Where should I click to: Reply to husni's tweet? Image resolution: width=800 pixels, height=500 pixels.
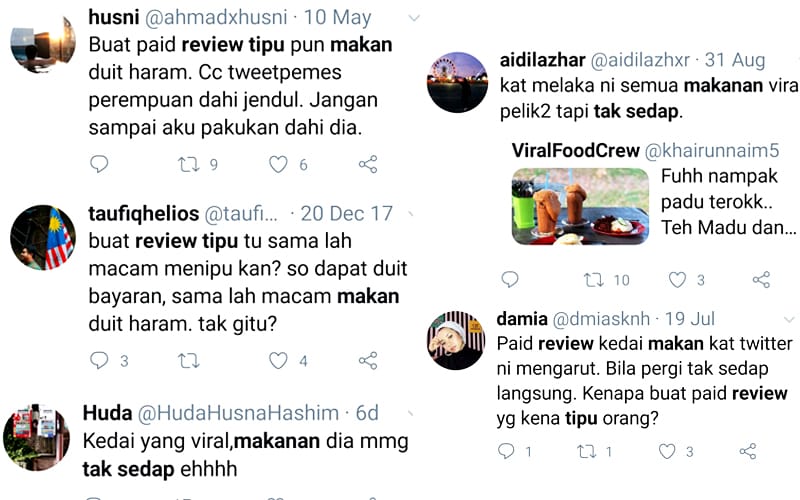click(x=99, y=164)
